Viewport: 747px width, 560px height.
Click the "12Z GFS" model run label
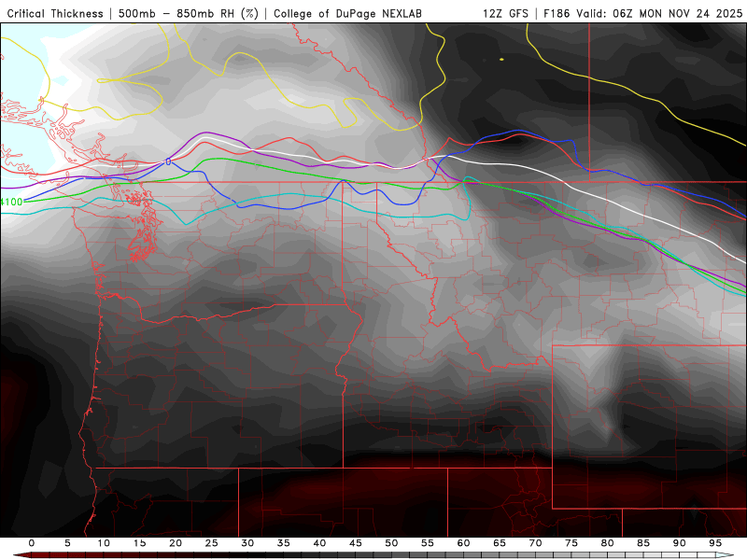[505, 13]
